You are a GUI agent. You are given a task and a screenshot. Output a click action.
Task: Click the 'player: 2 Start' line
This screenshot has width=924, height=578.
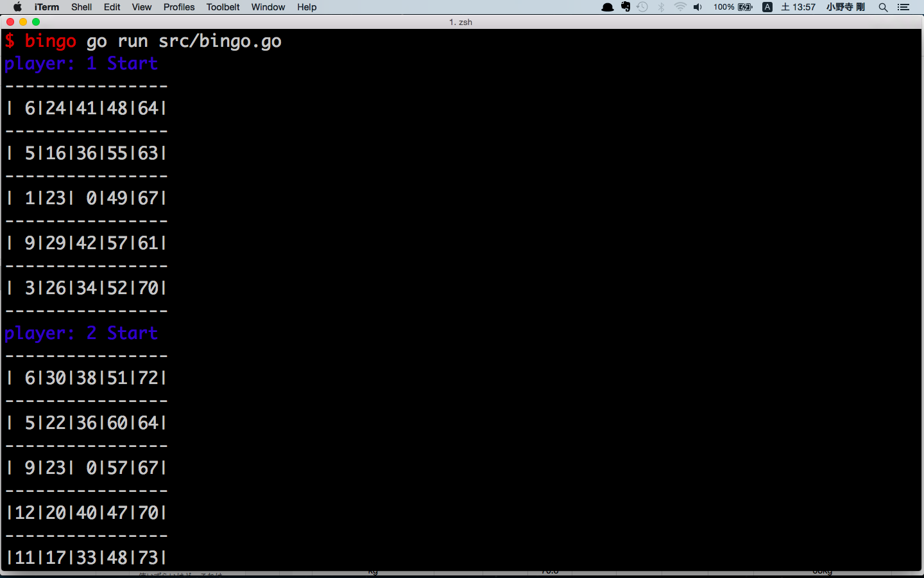[81, 333]
